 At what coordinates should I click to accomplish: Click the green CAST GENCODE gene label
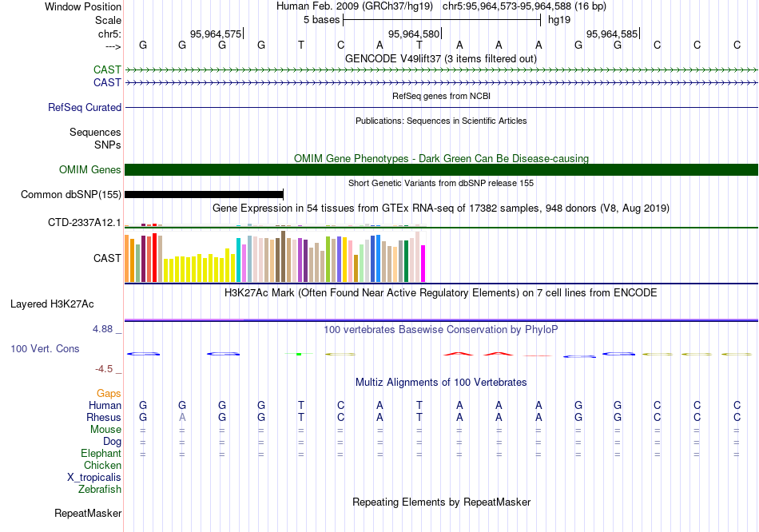click(107, 69)
